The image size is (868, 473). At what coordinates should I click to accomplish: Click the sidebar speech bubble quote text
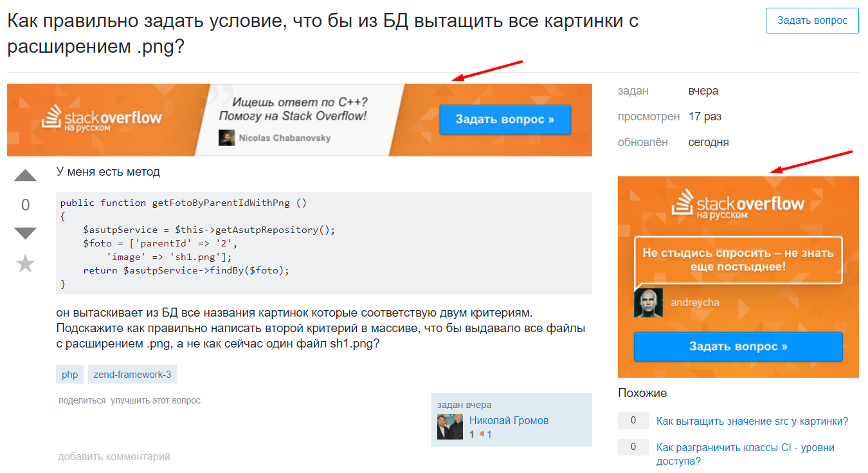[738, 259]
